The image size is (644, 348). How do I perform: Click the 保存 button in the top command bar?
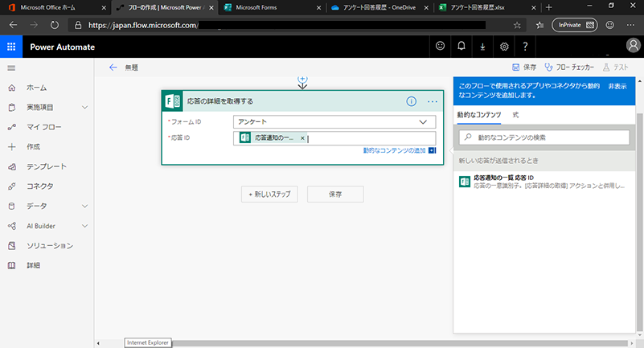524,68
